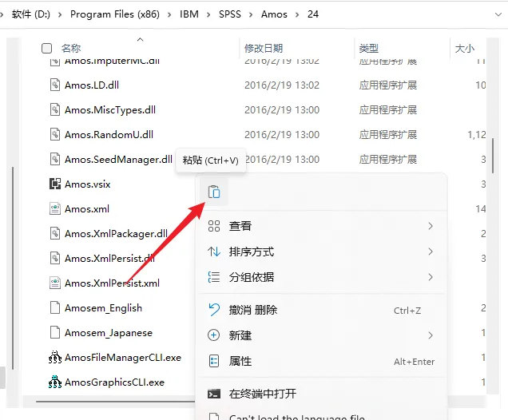Click the Amosem_English file icon
The width and height of the screenshot is (508, 420).
pyautogui.click(x=55, y=307)
